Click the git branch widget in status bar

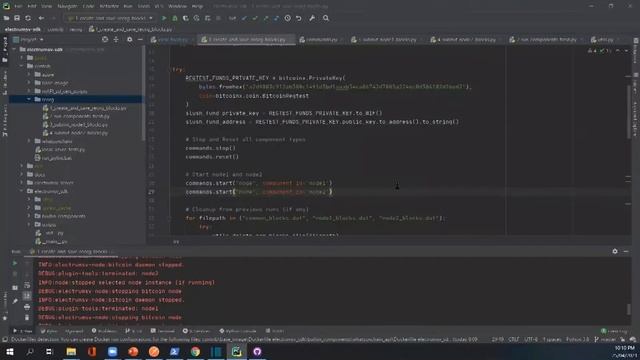click(x=605, y=340)
